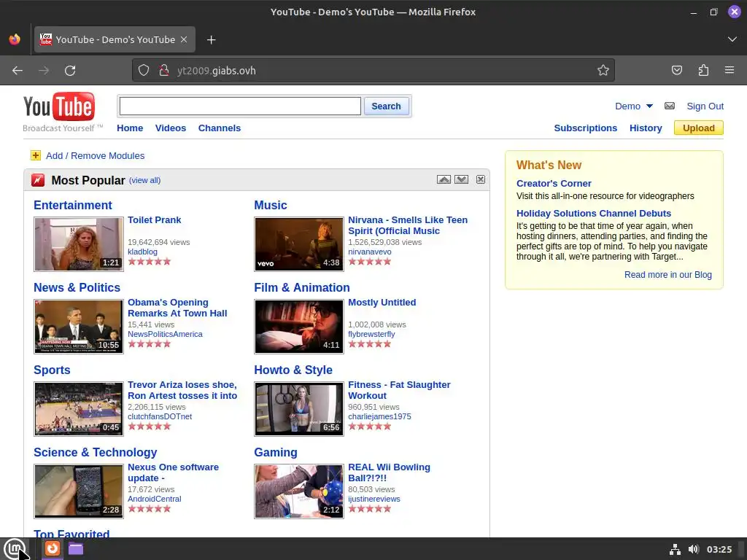Click the Firefox taskbar launcher

[x=53, y=548]
